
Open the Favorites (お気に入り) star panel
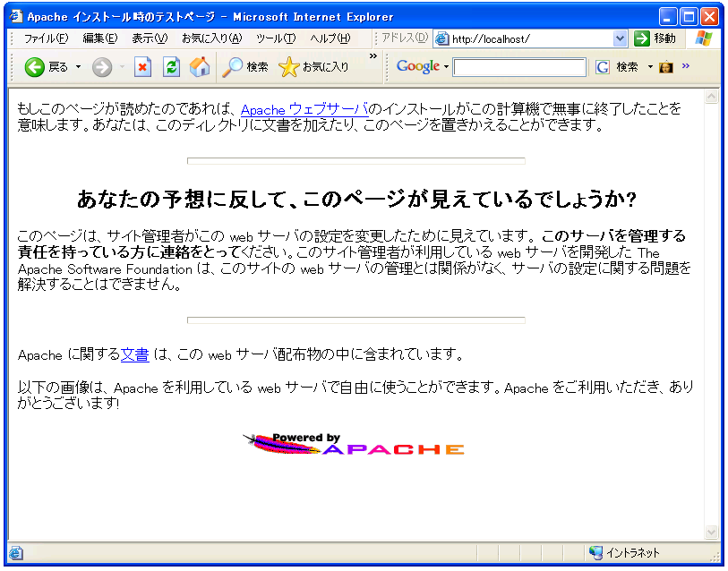click(x=313, y=67)
